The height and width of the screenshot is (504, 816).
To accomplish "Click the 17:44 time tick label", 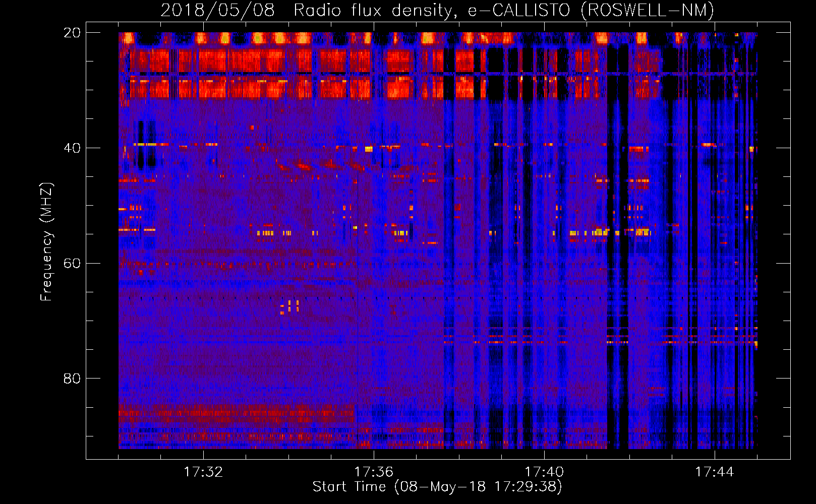I will tap(715, 472).
